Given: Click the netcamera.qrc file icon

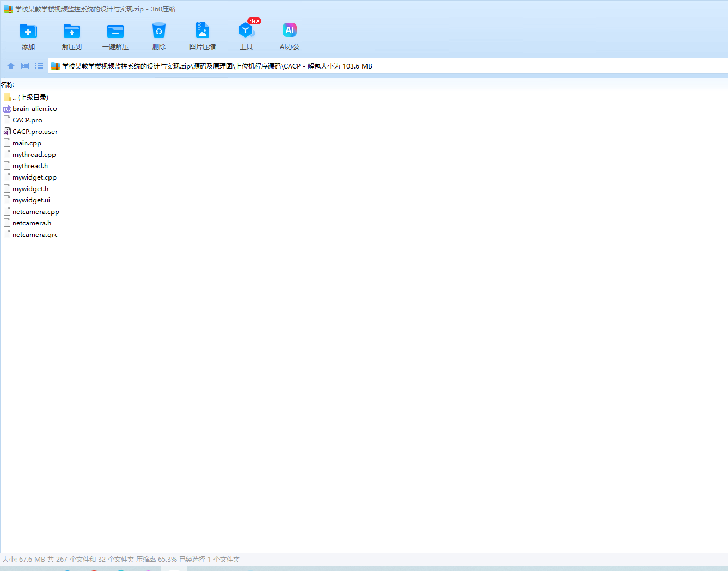Looking at the screenshot, I should point(7,234).
